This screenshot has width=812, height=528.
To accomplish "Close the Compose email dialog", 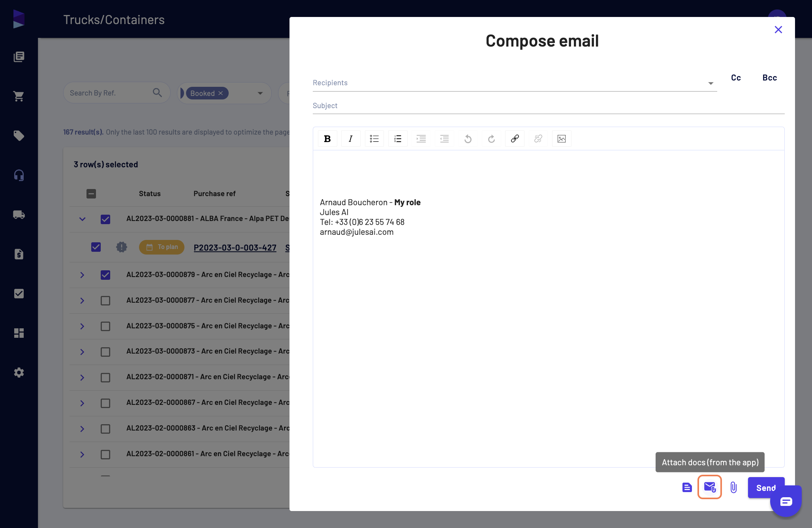I will click(778, 30).
